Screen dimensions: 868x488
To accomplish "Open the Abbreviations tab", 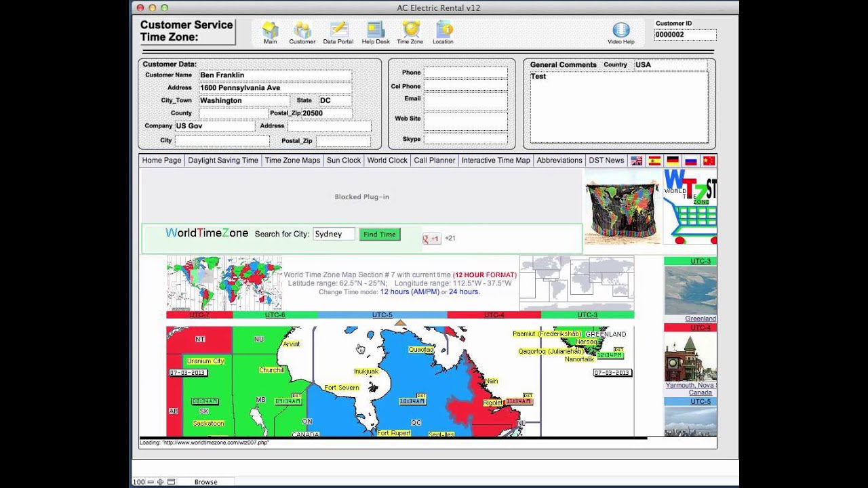I will [559, 161].
